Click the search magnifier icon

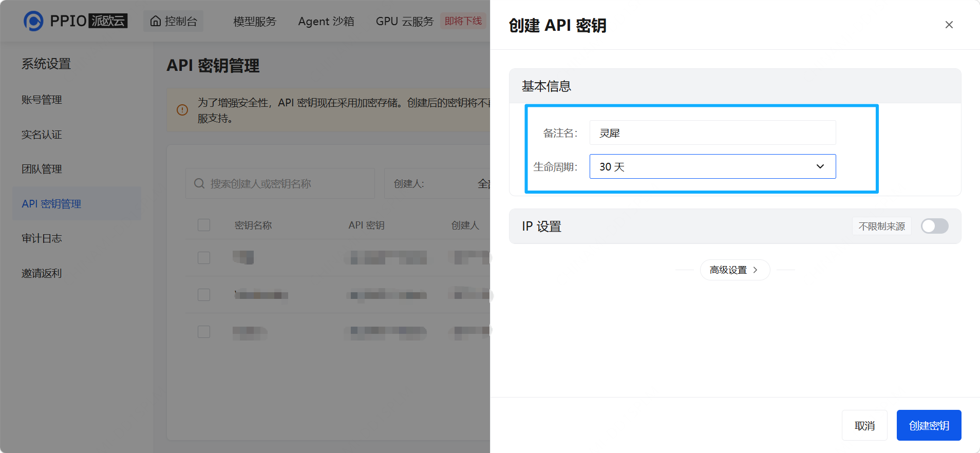coord(199,183)
